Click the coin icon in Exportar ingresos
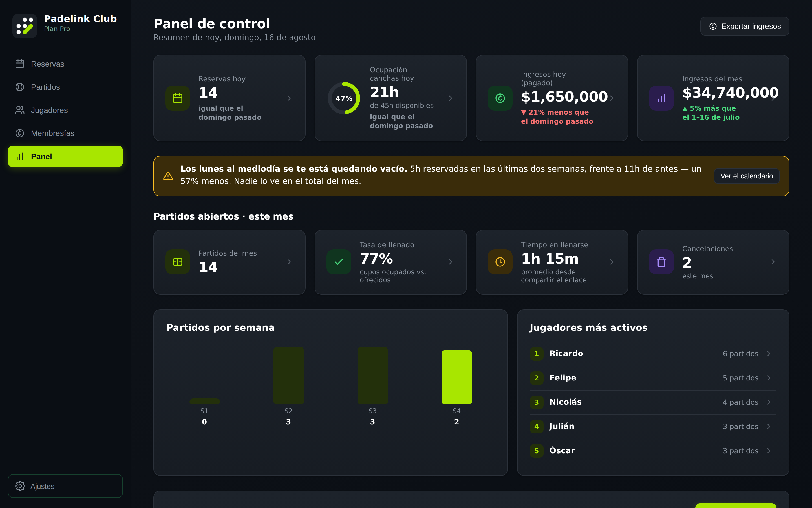The image size is (812, 508). (x=713, y=26)
